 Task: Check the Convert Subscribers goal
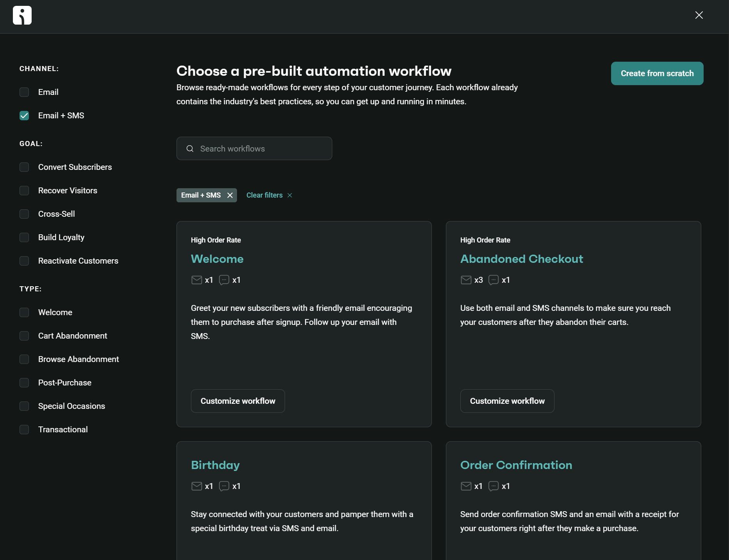coord(24,167)
